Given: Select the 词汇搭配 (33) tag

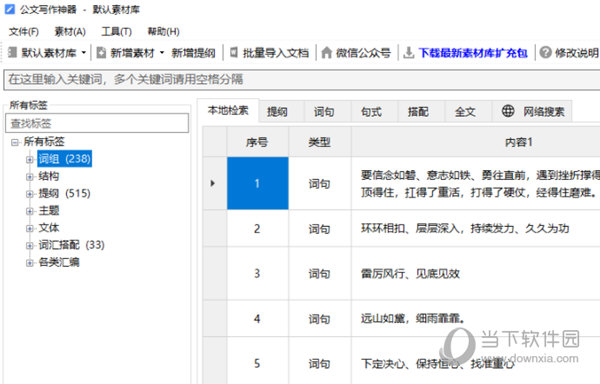Looking at the screenshot, I should pos(72,245).
